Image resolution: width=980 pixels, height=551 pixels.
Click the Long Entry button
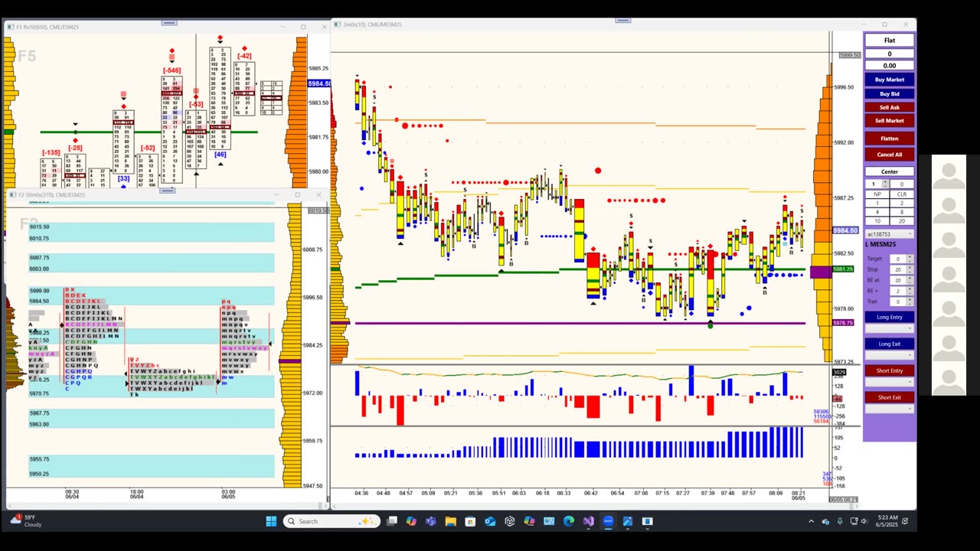tap(889, 317)
